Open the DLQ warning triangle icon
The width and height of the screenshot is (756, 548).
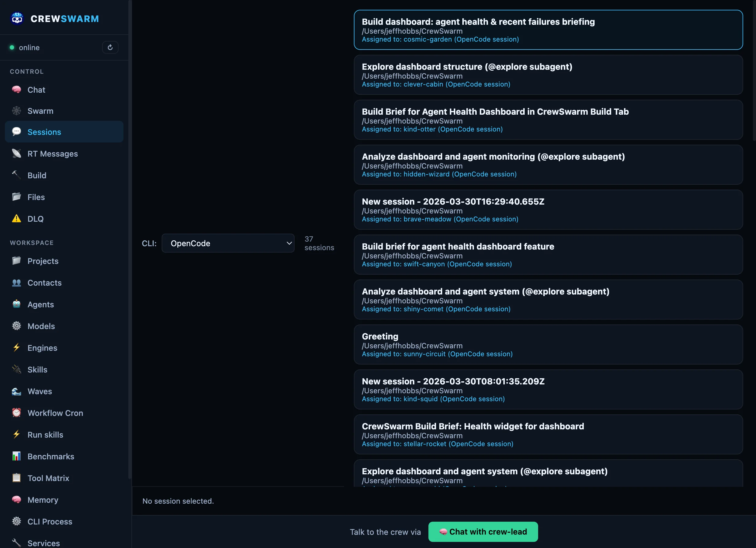[16, 219]
